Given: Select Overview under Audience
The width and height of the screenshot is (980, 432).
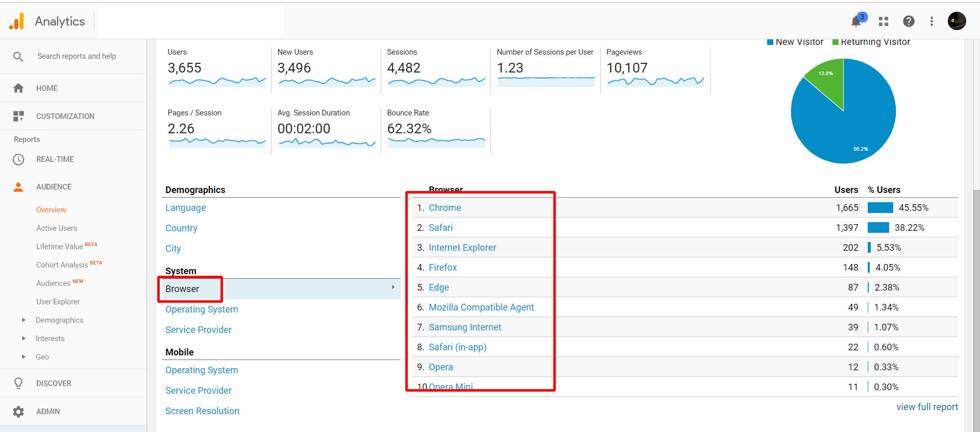Looking at the screenshot, I should [x=51, y=210].
